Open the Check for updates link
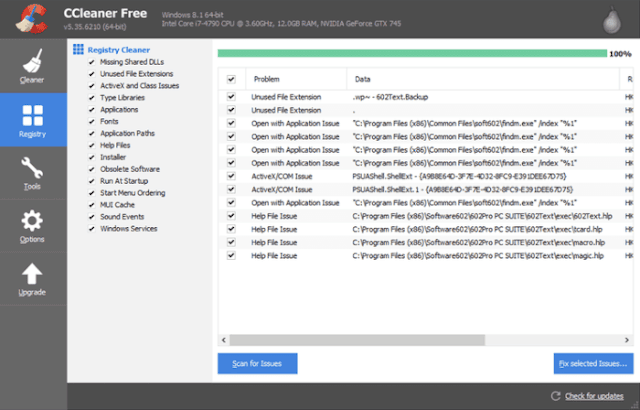Screen dimensions: 640x410 pyautogui.click(x=594, y=396)
